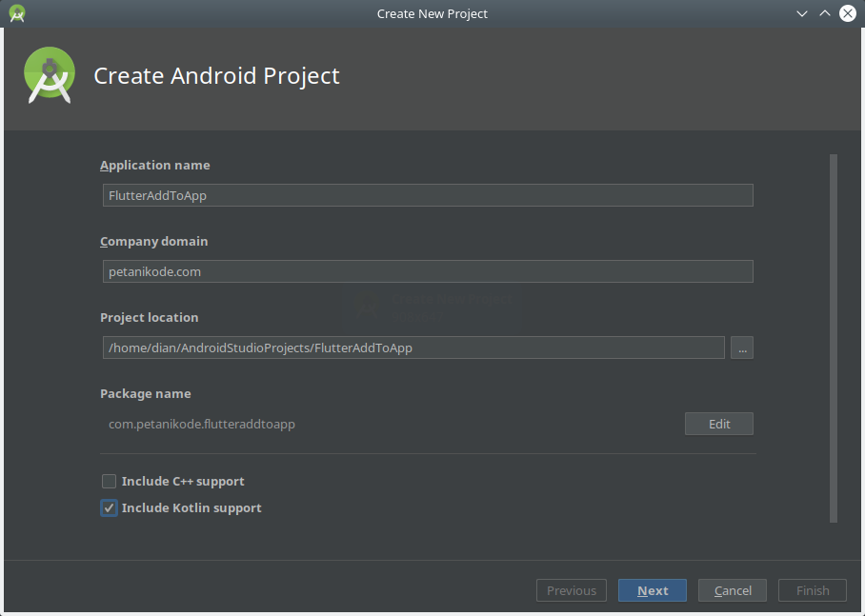The width and height of the screenshot is (865, 616).
Task: Click the dimmed Android Studio watermark icon
Action: (x=367, y=307)
